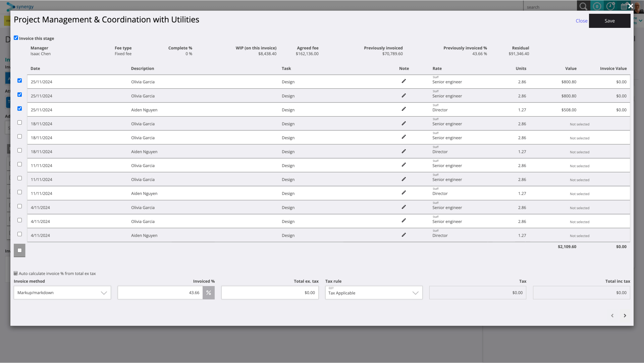Open the calendar add-event icon
The image size is (644, 363).
(x=624, y=6)
